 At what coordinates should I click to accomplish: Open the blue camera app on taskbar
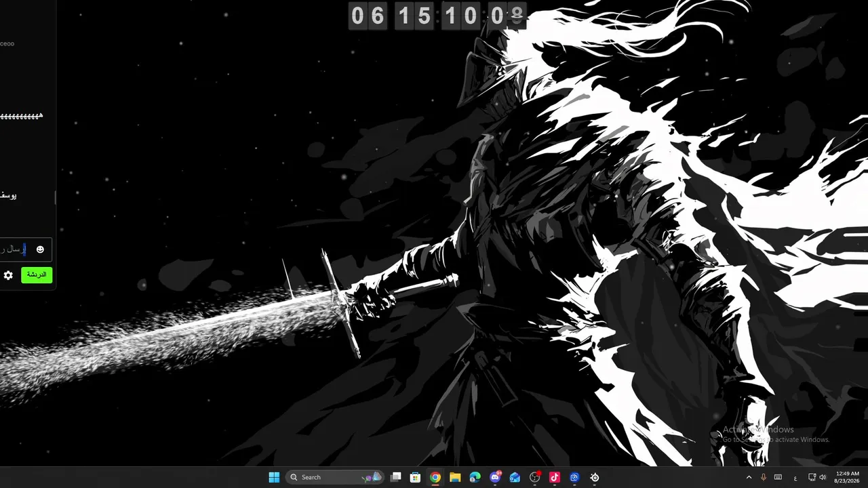pyautogui.click(x=574, y=477)
